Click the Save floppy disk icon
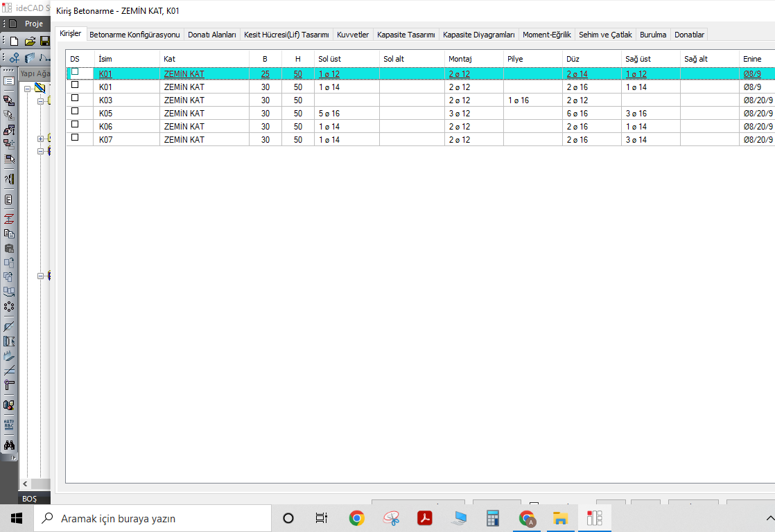This screenshot has height=532, width=775. pyautogui.click(x=45, y=42)
